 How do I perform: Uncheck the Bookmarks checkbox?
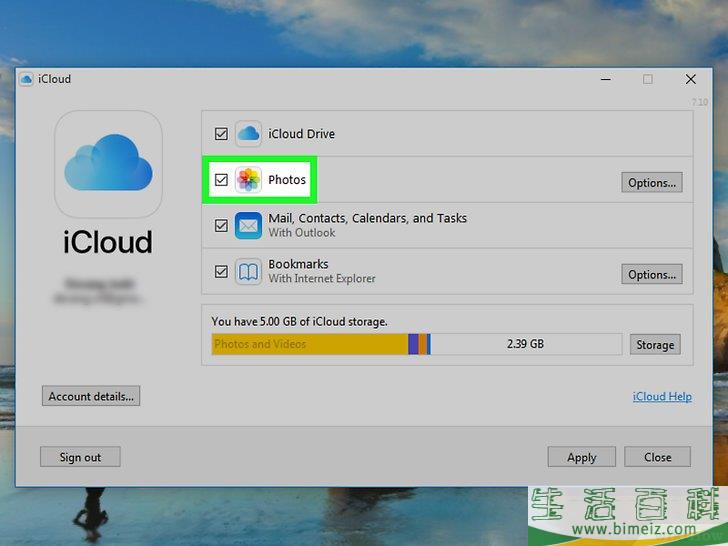click(221, 271)
